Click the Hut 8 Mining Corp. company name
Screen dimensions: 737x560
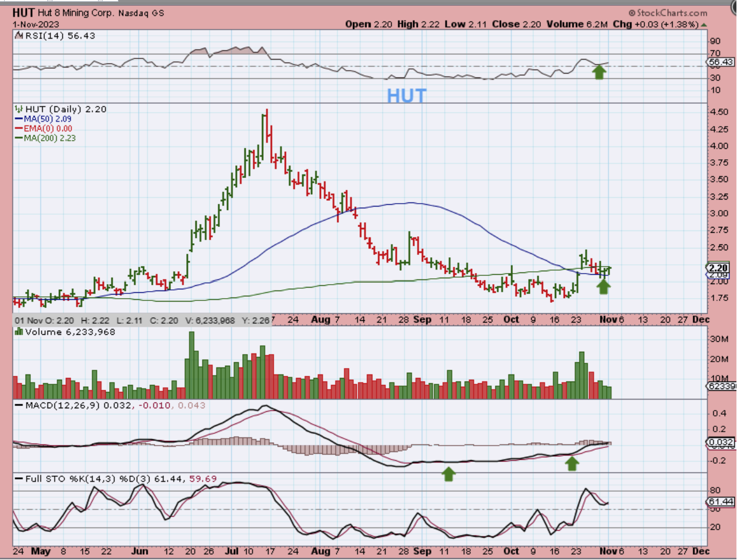click(76, 12)
